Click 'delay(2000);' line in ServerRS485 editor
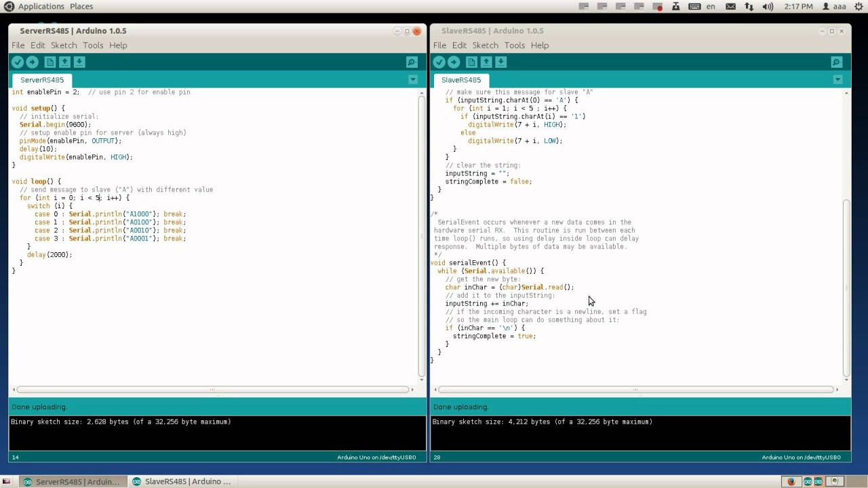Screen dimensions: 868x488 point(49,255)
